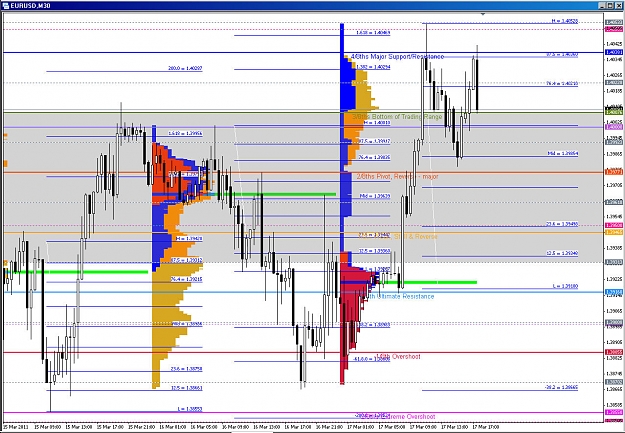This screenshot has height=433, width=625.
Task: Click the 'H = 1.40528' high label
Action: pos(565,21)
